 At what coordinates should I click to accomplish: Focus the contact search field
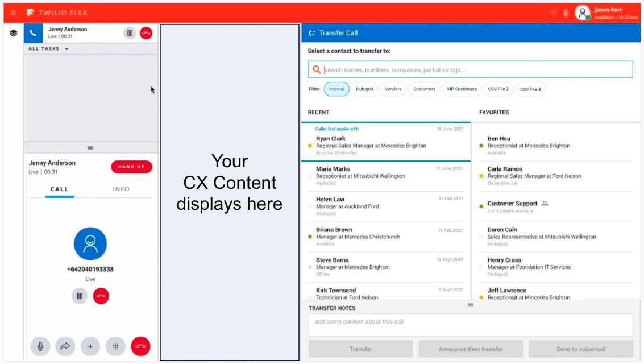pyautogui.click(x=470, y=70)
